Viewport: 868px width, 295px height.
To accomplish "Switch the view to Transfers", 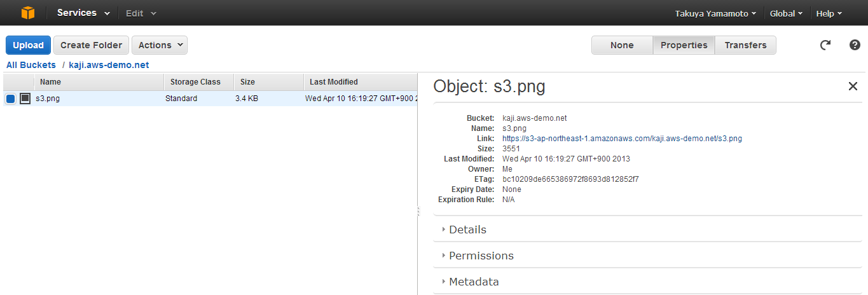I will pyautogui.click(x=745, y=45).
